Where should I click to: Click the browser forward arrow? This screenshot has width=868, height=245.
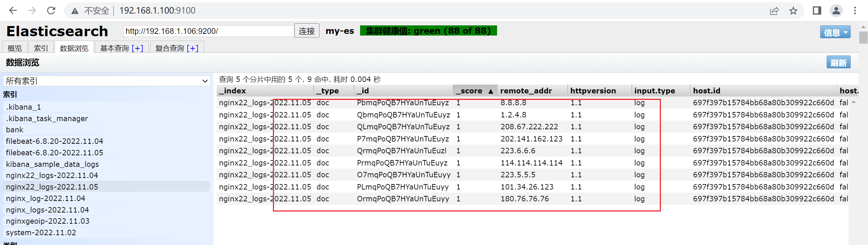tap(32, 10)
